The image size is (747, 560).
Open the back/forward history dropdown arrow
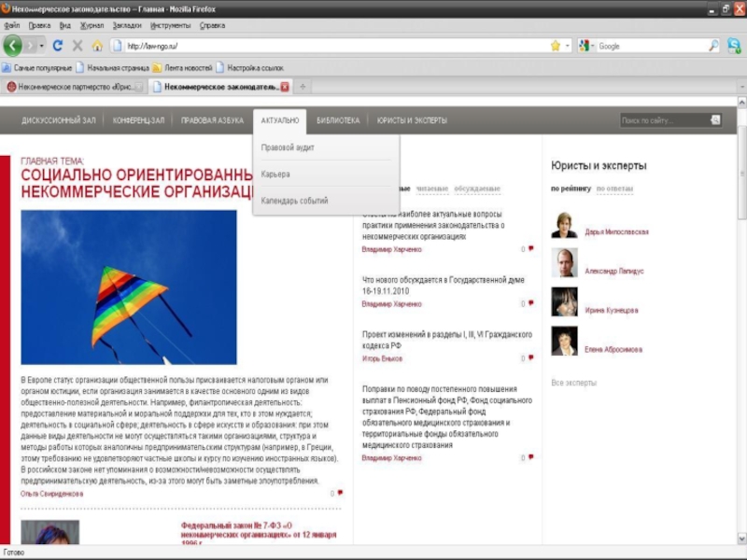click(41, 46)
